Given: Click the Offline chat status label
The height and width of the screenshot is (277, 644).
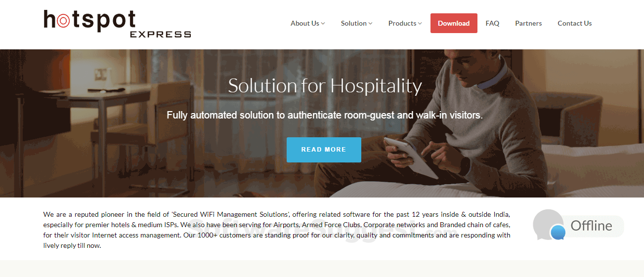Looking at the screenshot, I should (591, 226).
